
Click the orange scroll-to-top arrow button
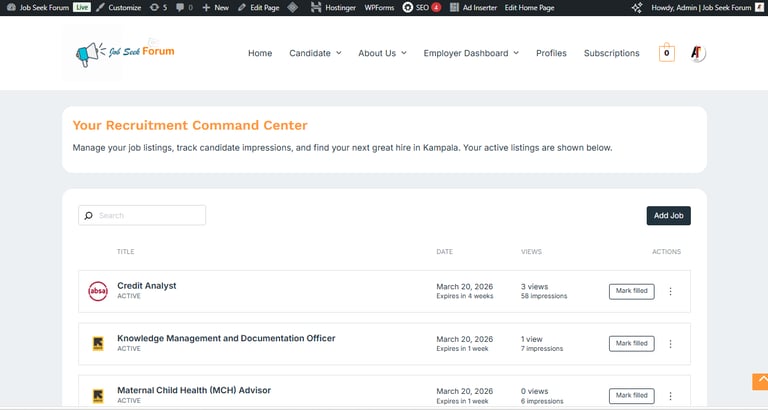pos(760,382)
